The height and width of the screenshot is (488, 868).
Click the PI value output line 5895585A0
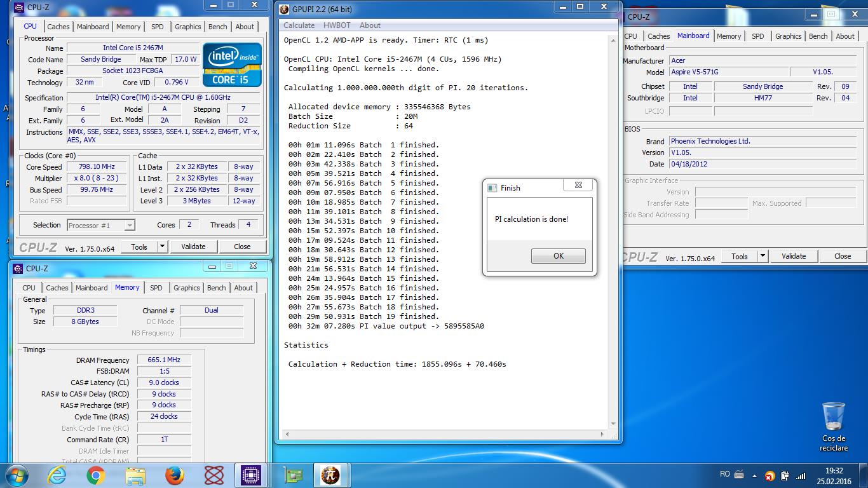pyautogui.click(x=386, y=326)
